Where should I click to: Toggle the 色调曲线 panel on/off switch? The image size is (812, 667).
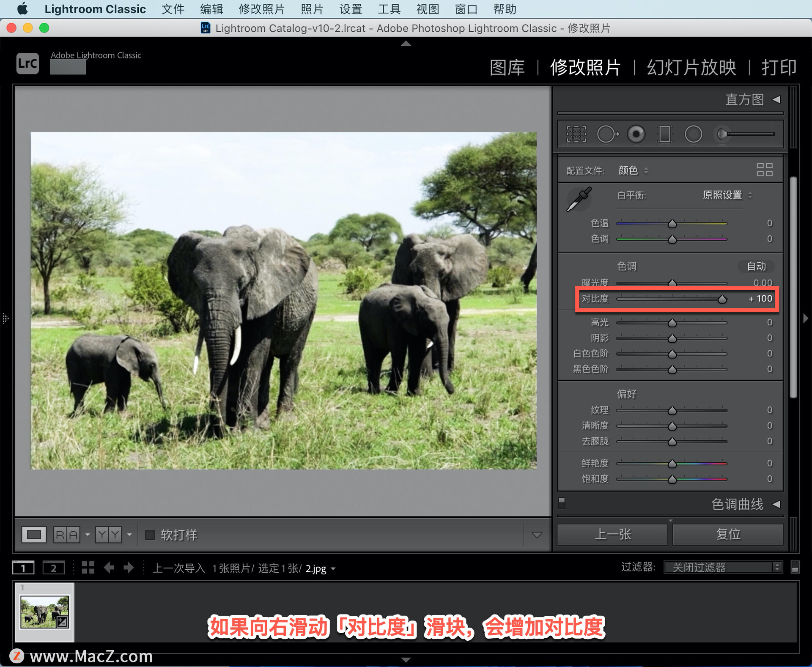(x=562, y=502)
